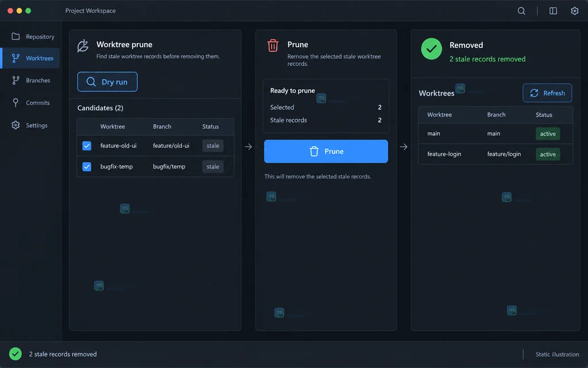Click the Branches icon in sidebar
This screenshot has width=588, height=368.
[x=16, y=80]
